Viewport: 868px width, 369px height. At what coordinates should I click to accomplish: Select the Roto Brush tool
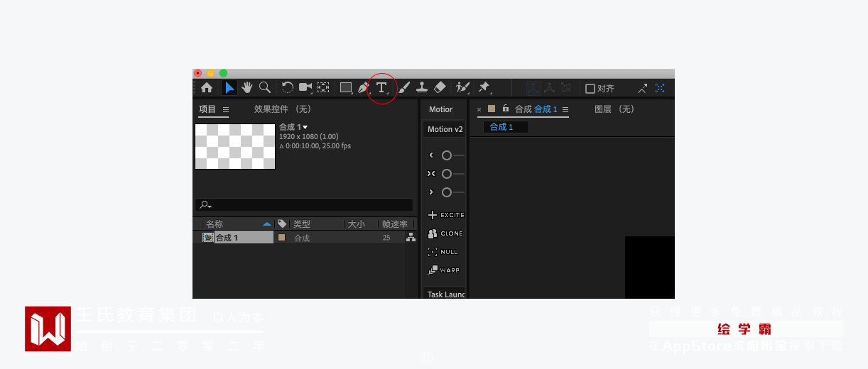point(462,88)
